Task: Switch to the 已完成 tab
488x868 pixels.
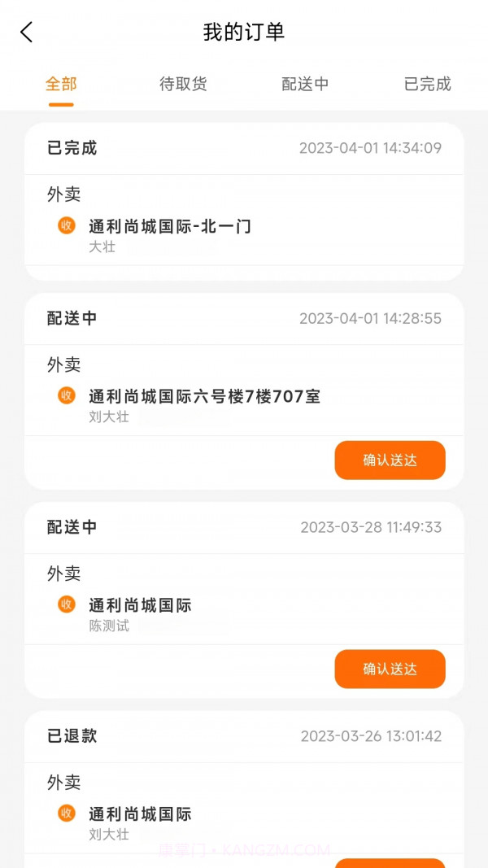Action: tap(426, 83)
